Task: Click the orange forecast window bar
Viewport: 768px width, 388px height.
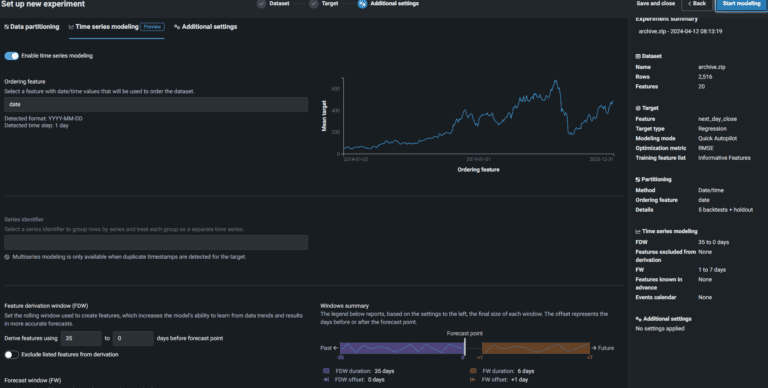Action: [536, 348]
